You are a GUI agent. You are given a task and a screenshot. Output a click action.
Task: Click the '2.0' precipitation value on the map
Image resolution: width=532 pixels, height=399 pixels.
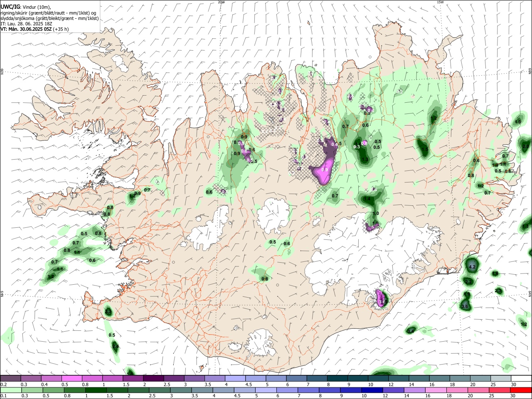tap(526, 147)
